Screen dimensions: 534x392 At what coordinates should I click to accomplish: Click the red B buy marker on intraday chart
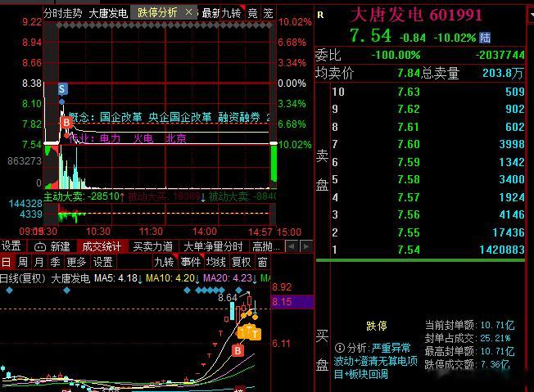point(66,122)
